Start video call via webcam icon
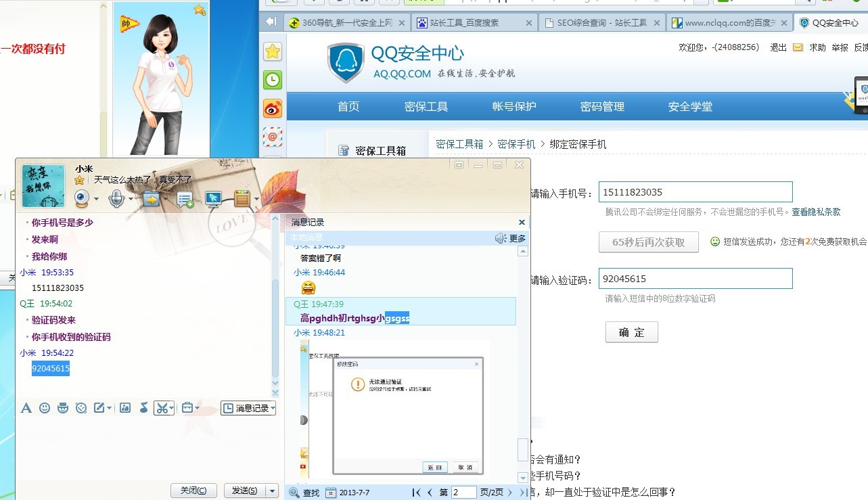The width and height of the screenshot is (868, 500). [82, 198]
